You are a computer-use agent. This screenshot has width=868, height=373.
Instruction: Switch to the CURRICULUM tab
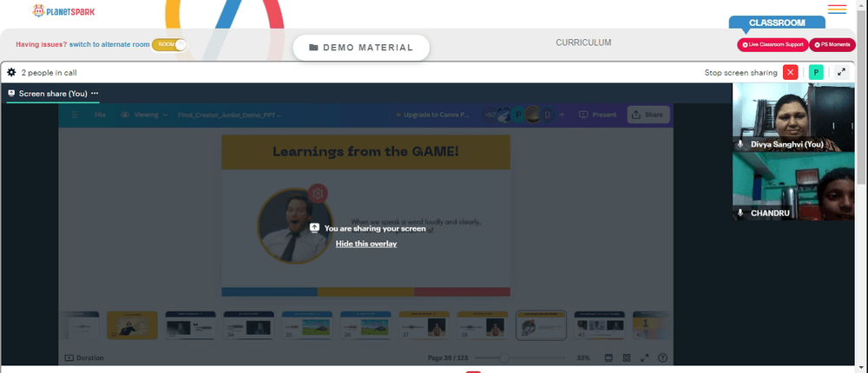pyautogui.click(x=583, y=43)
